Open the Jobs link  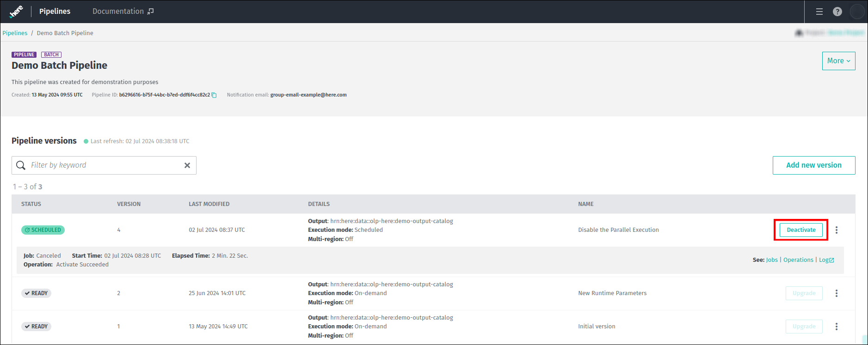point(772,260)
